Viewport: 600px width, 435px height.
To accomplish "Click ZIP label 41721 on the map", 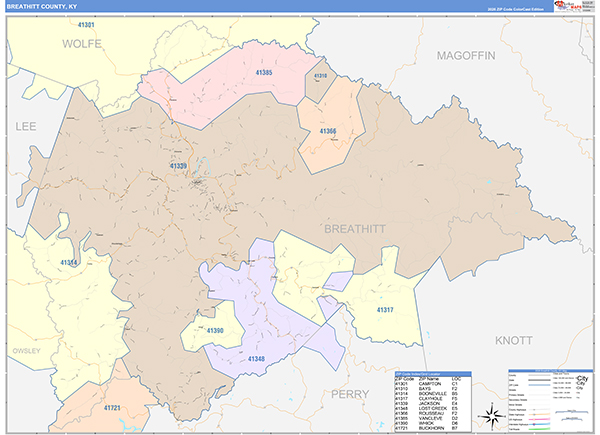I will coord(112,408).
